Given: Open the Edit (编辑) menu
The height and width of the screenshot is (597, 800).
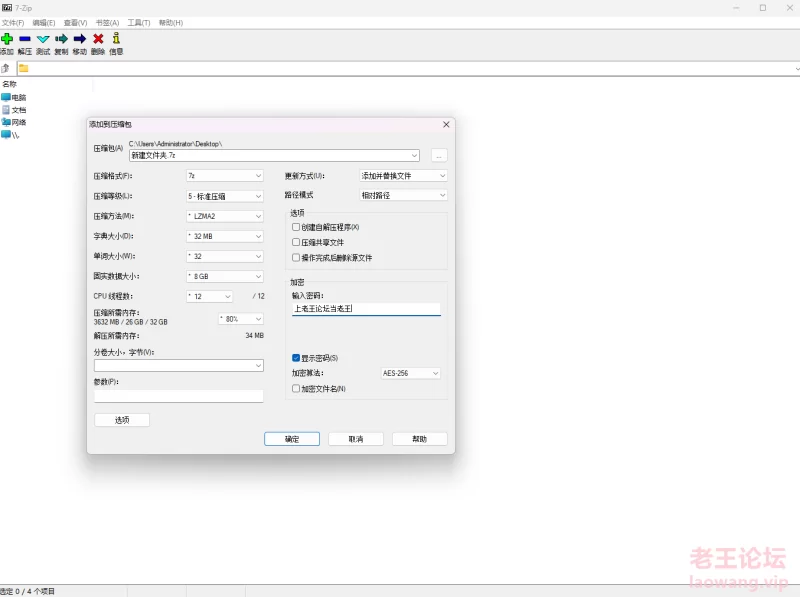Looking at the screenshot, I should [44, 23].
